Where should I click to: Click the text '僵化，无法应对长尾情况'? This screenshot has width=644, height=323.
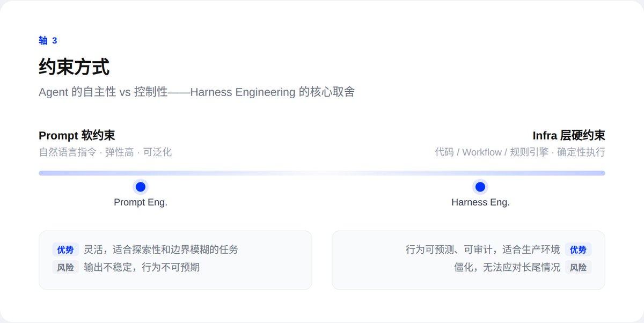click(507, 267)
